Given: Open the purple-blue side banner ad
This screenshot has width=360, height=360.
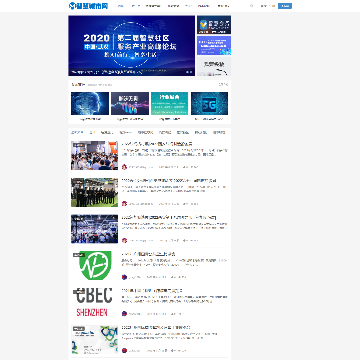Looking at the screenshot, I should pyautogui.click(x=214, y=46).
